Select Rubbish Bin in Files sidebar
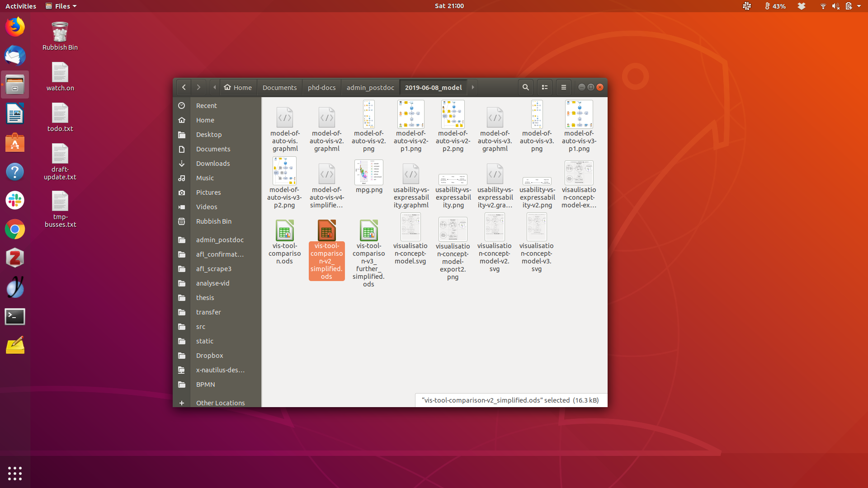The height and width of the screenshot is (488, 868). click(213, 221)
